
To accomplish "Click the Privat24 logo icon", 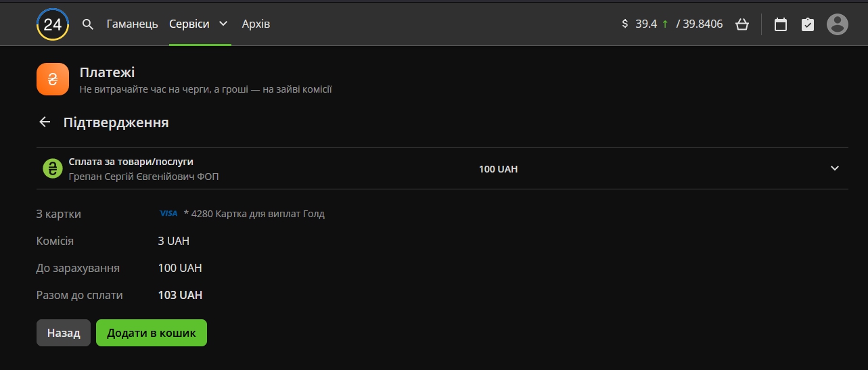I will click(x=52, y=24).
